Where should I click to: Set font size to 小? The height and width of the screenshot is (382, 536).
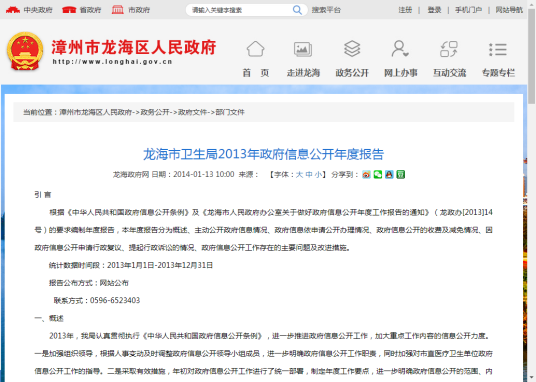[318, 174]
